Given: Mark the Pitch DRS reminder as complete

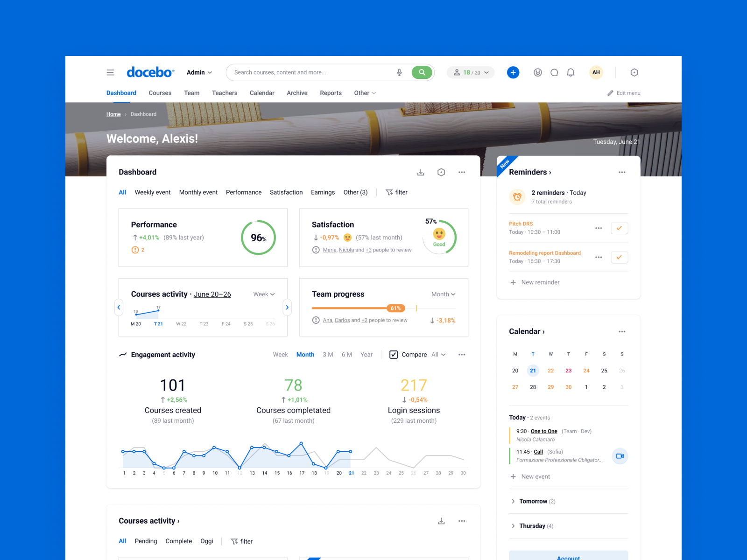Looking at the screenshot, I should (x=619, y=228).
